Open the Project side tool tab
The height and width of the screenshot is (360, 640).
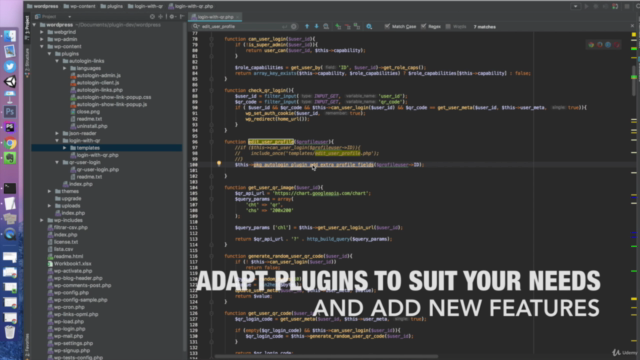pos(27,28)
